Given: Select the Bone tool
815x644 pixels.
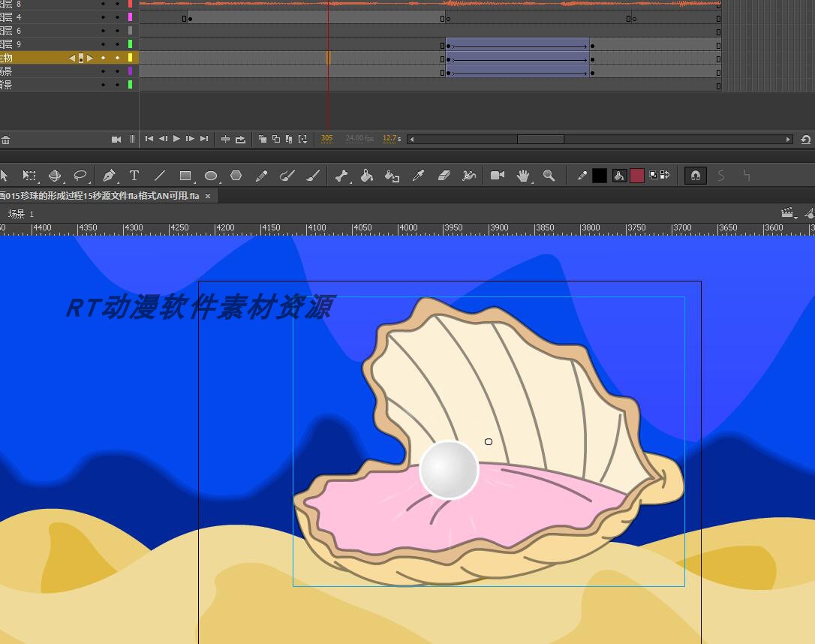Looking at the screenshot, I should tap(341, 176).
